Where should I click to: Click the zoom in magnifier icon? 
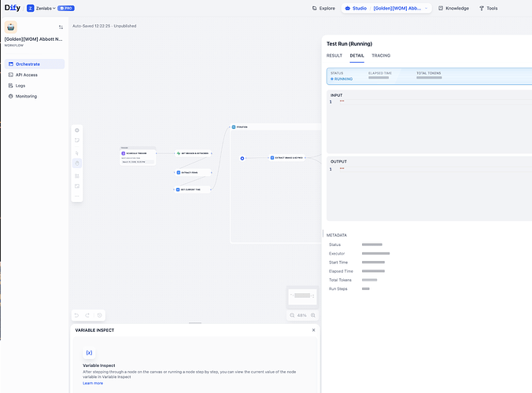313,315
